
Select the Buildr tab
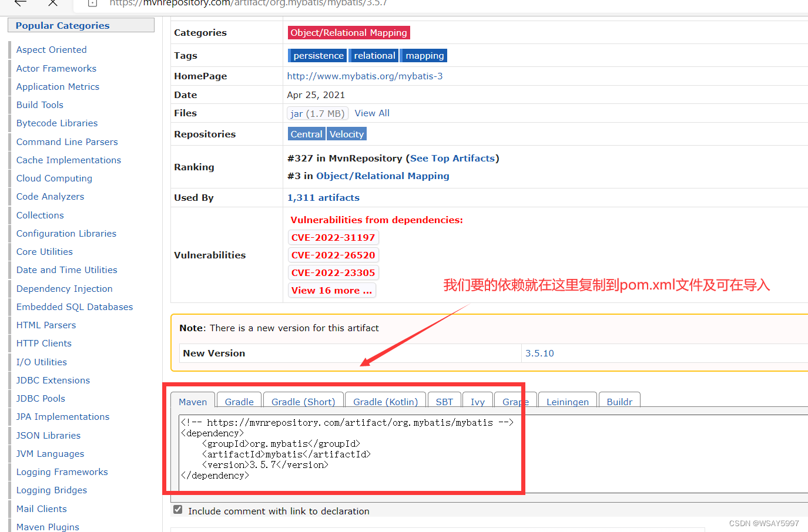619,402
